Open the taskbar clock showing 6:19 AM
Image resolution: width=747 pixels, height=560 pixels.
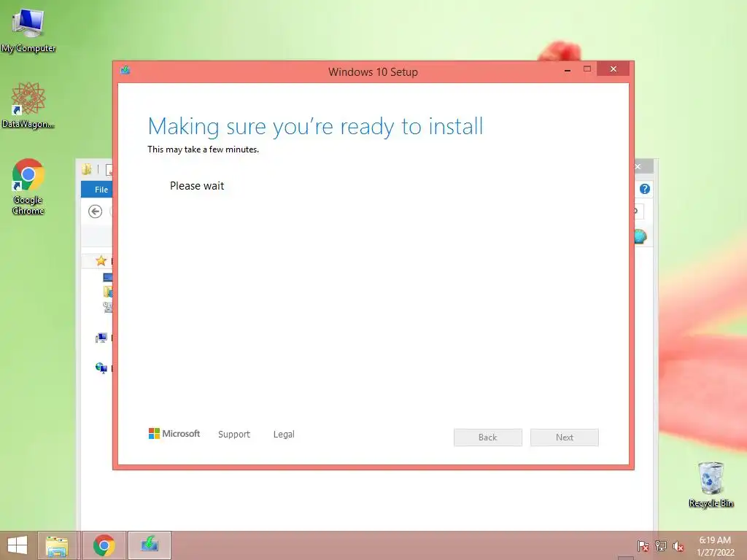tap(715, 546)
